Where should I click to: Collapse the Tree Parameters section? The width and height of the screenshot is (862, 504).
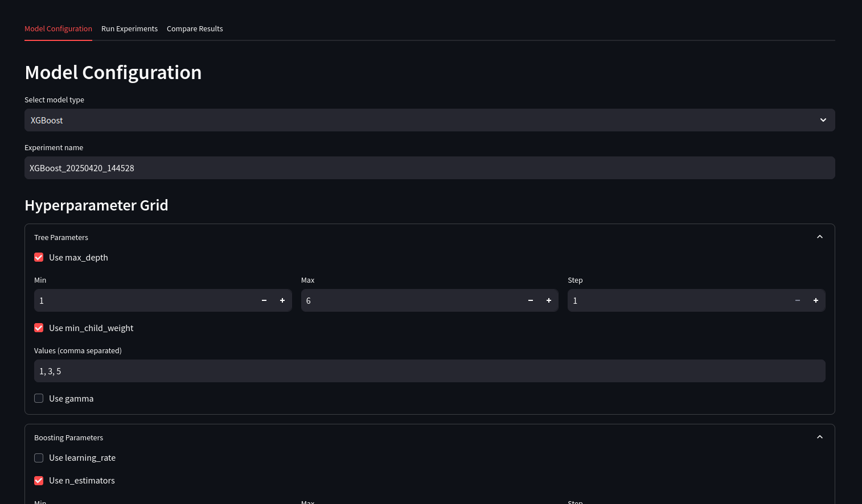(x=820, y=237)
